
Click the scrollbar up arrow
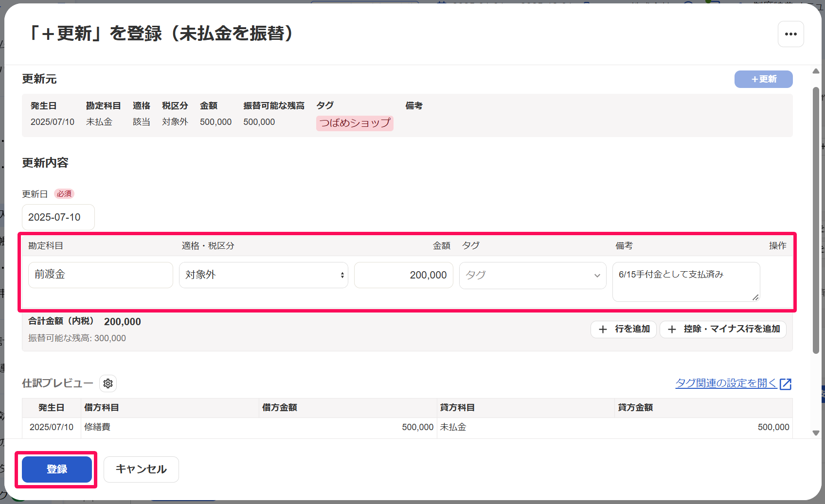[x=816, y=71]
